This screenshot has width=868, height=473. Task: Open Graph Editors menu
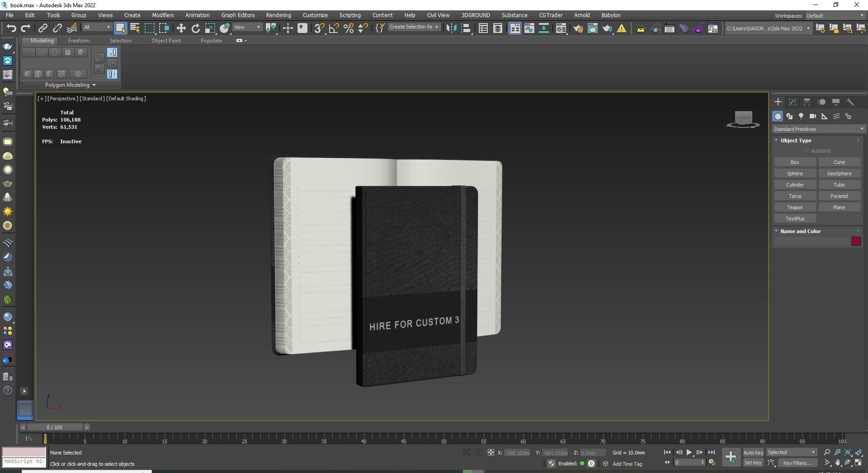pyautogui.click(x=238, y=15)
